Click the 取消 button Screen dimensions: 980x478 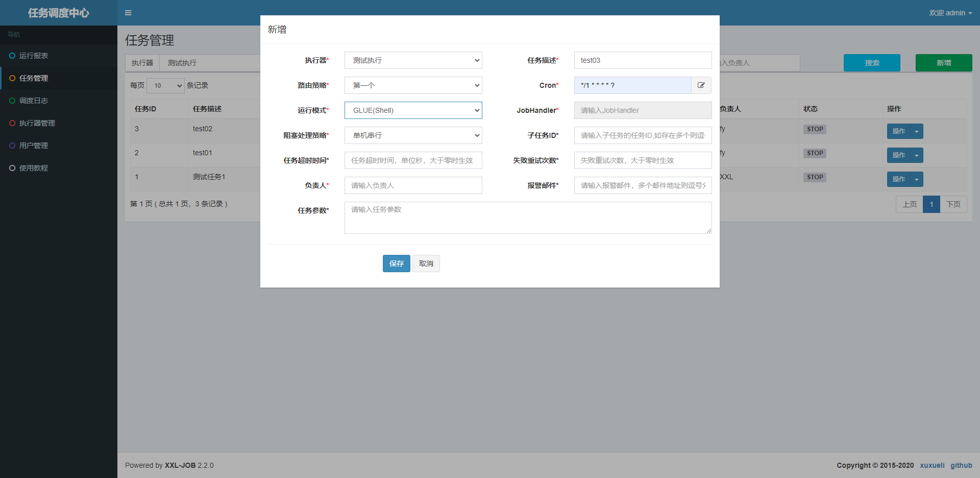pyautogui.click(x=426, y=264)
